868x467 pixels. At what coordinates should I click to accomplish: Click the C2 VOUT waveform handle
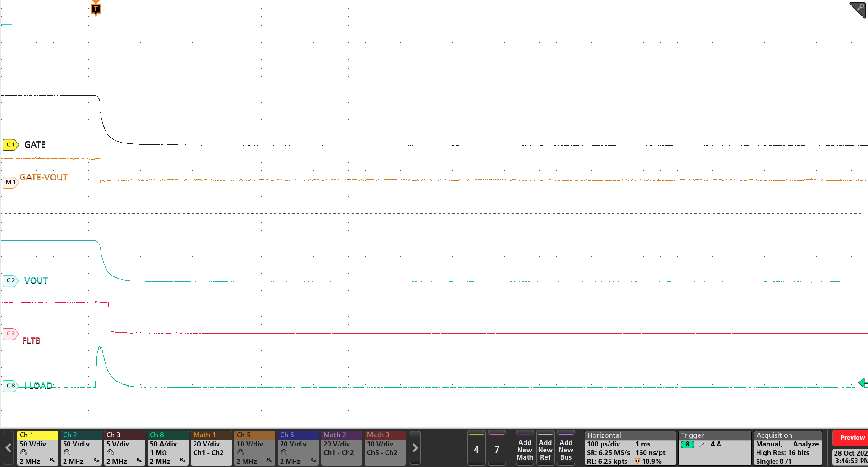click(10, 280)
